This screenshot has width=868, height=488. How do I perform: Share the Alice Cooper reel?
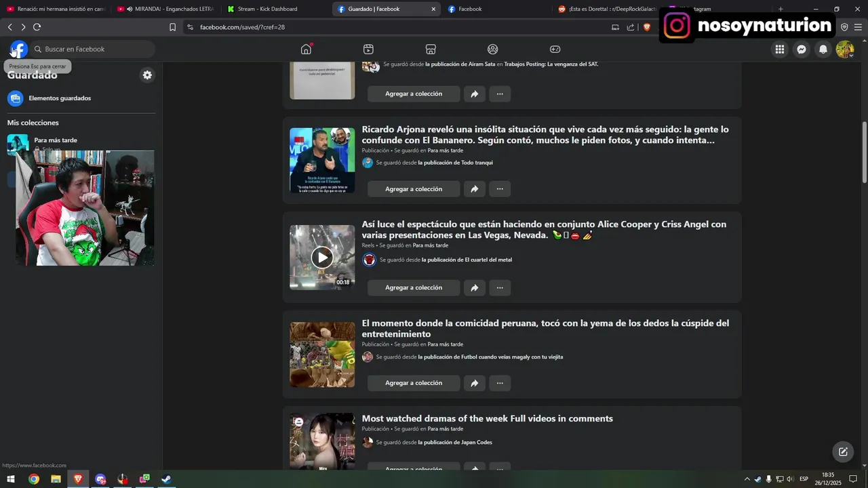point(475,287)
